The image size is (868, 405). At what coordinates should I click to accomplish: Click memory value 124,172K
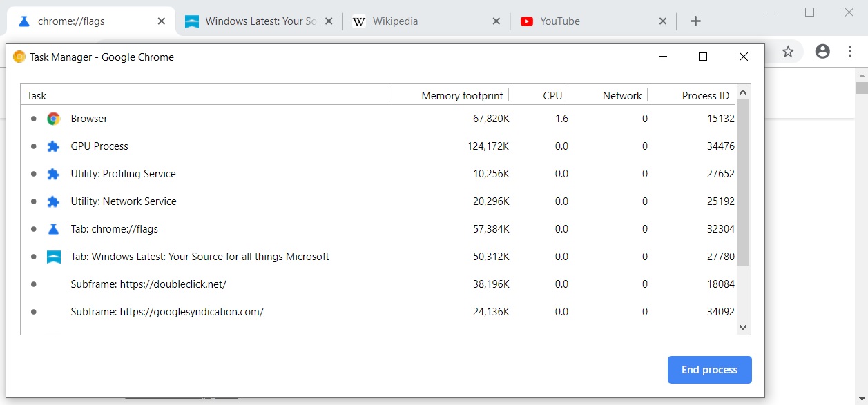488,146
